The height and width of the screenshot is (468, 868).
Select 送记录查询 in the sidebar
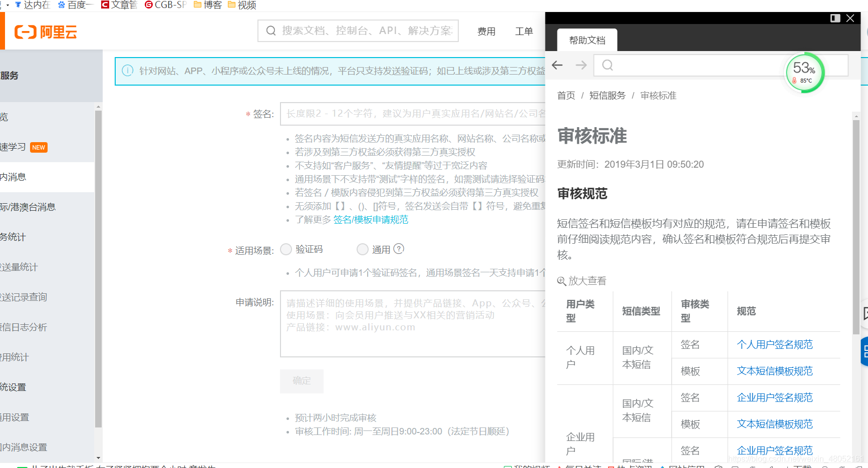coord(47,297)
